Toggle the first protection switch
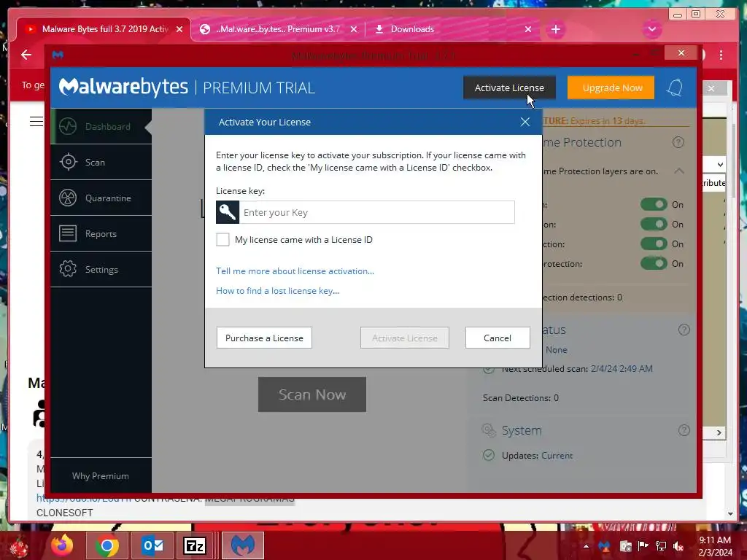The width and height of the screenshot is (747, 560). click(x=654, y=205)
